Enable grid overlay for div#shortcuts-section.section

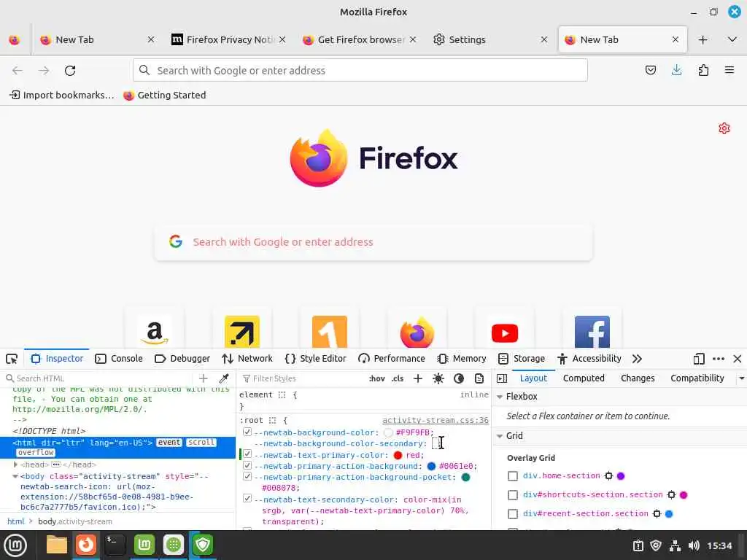tap(513, 495)
